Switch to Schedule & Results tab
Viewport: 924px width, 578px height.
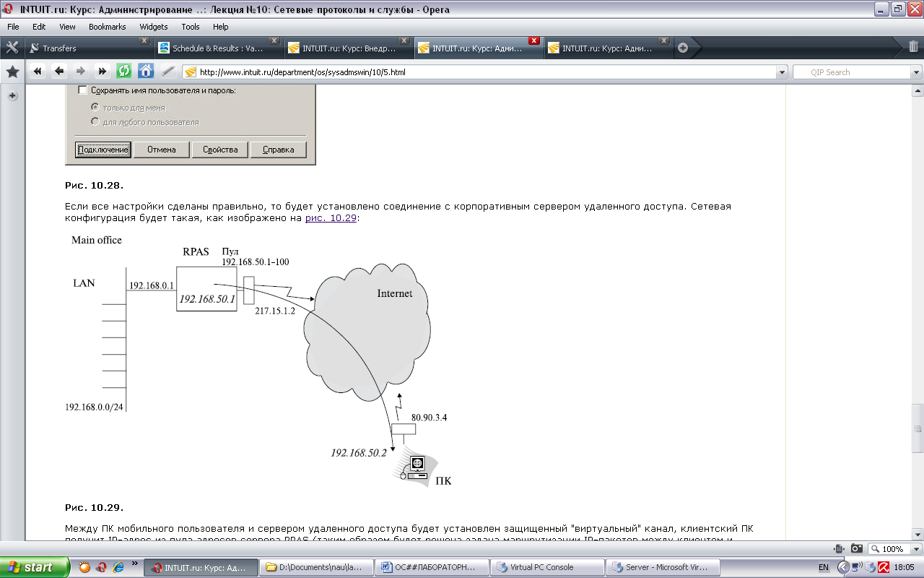[218, 48]
